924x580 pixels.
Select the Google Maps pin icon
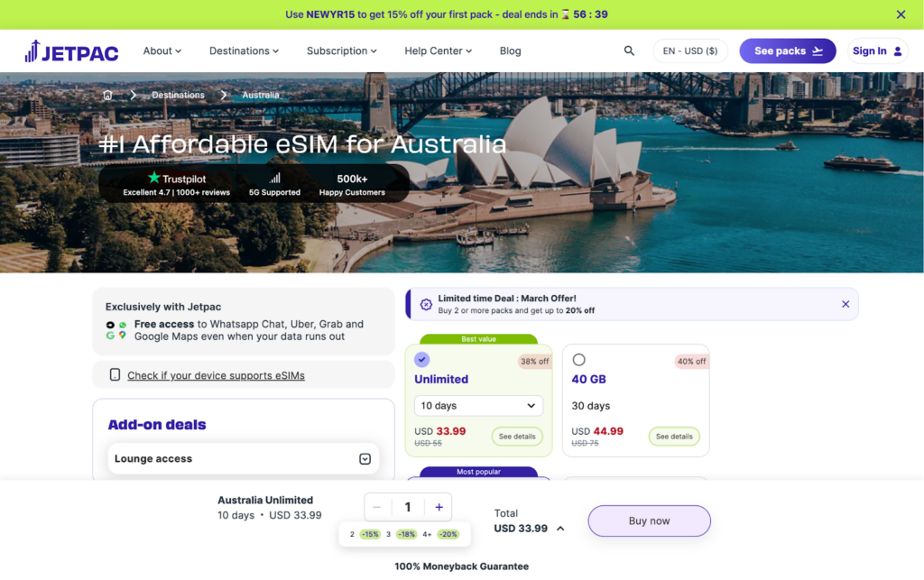123,336
